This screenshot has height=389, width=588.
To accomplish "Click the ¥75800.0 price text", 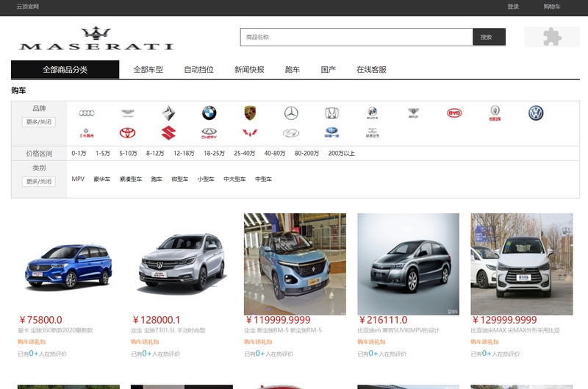I will click(40, 320).
